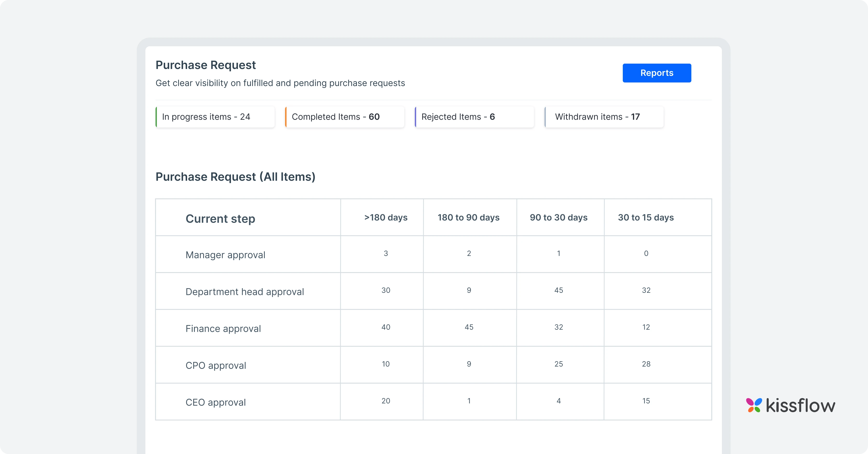This screenshot has width=868, height=454.
Task: Click CPO approval 90 to 30 days value 25
Action: 559,364
